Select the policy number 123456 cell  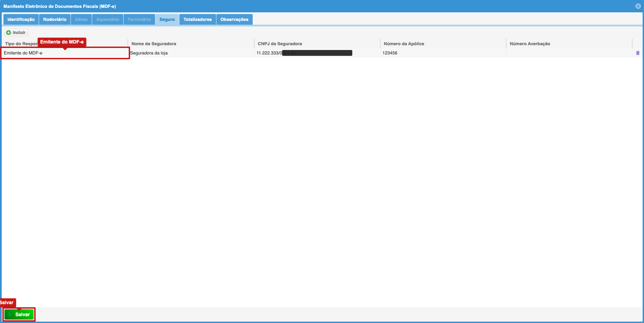(443, 53)
